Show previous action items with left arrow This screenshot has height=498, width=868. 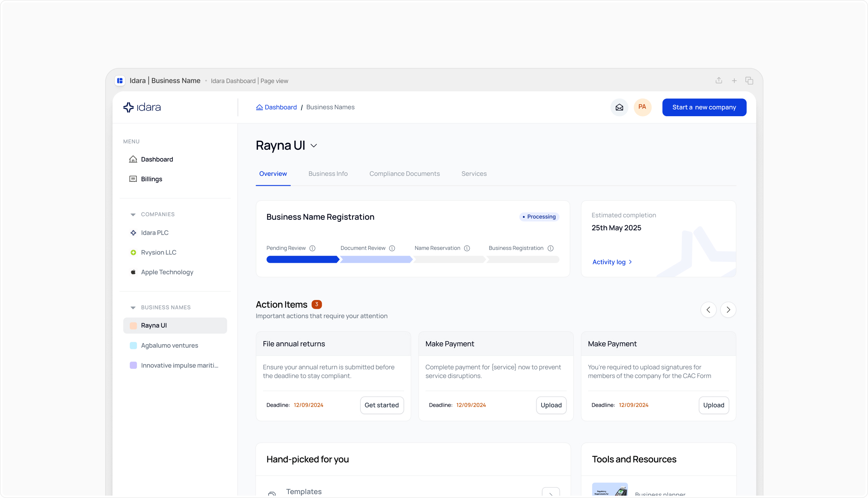(708, 310)
